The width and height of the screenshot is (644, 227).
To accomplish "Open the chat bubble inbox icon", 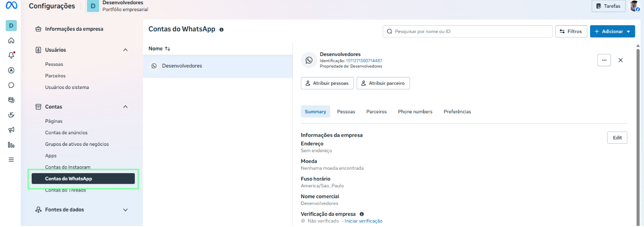I will pyautogui.click(x=11, y=85).
